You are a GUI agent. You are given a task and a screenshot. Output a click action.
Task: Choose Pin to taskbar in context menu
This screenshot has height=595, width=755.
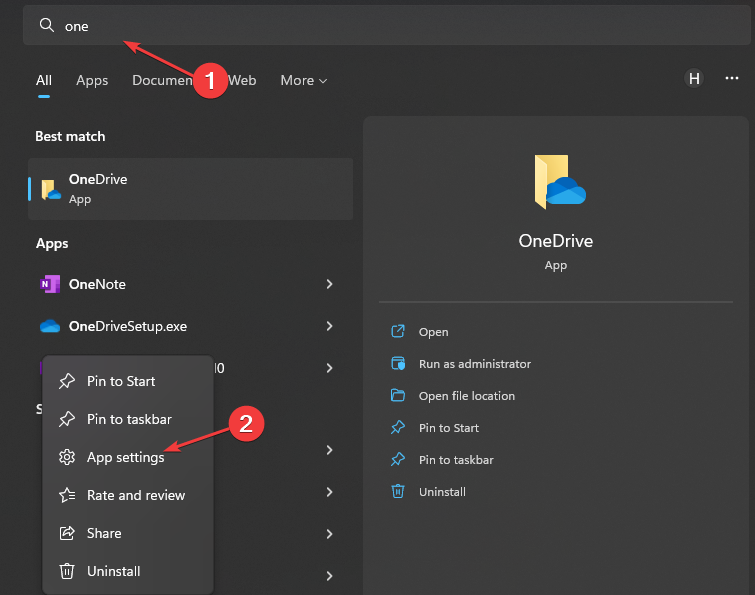point(128,419)
